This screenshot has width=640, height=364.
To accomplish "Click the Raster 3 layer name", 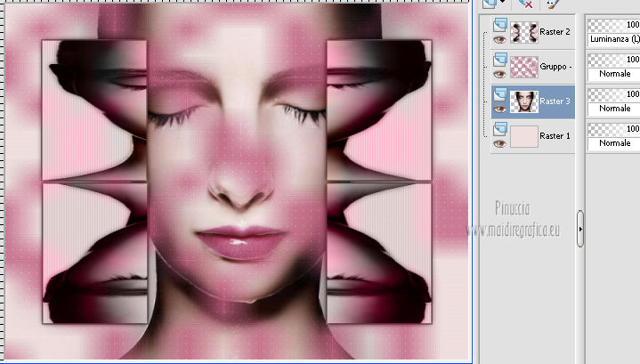I will pos(555,101).
